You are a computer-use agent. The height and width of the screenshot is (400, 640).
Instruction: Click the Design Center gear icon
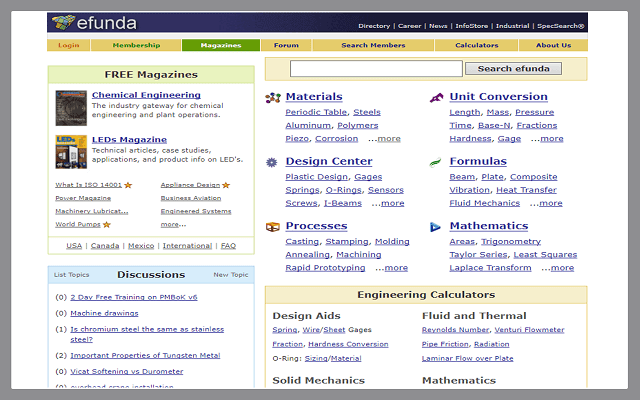(x=272, y=162)
